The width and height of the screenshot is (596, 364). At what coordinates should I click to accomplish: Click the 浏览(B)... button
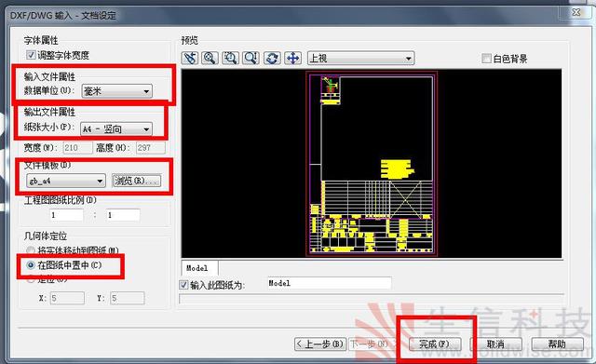(x=137, y=181)
